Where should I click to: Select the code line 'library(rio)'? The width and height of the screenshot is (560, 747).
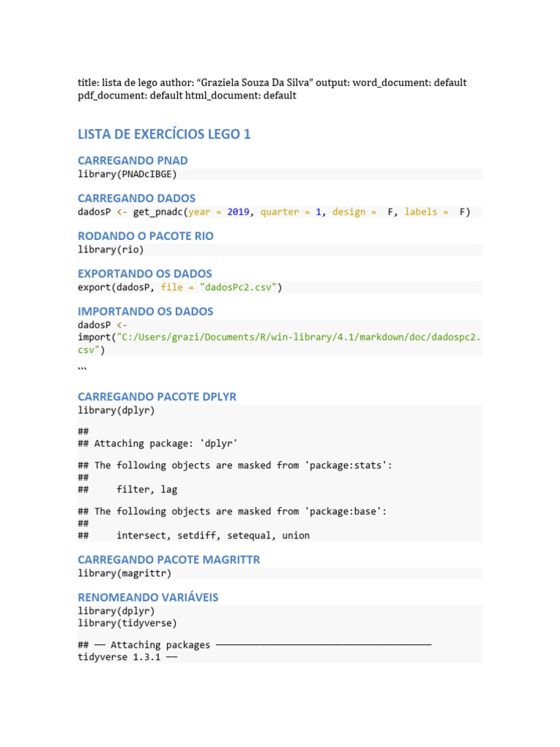(111, 249)
